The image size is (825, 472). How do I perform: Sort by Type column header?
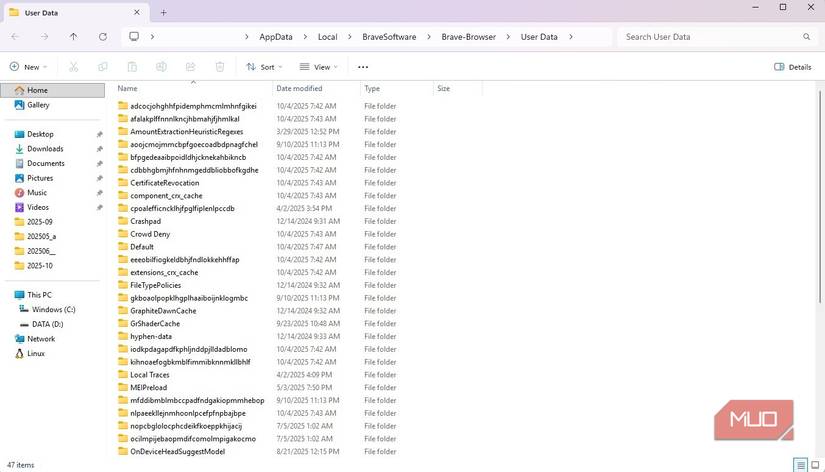[x=397, y=88]
